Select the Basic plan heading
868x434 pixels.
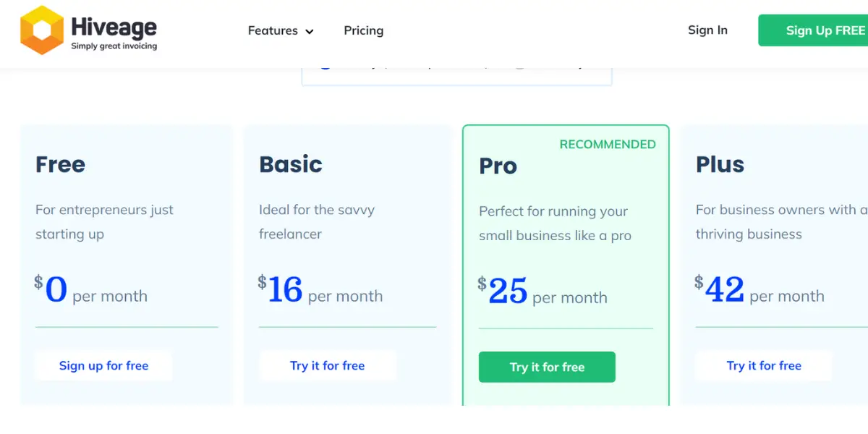click(x=291, y=164)
